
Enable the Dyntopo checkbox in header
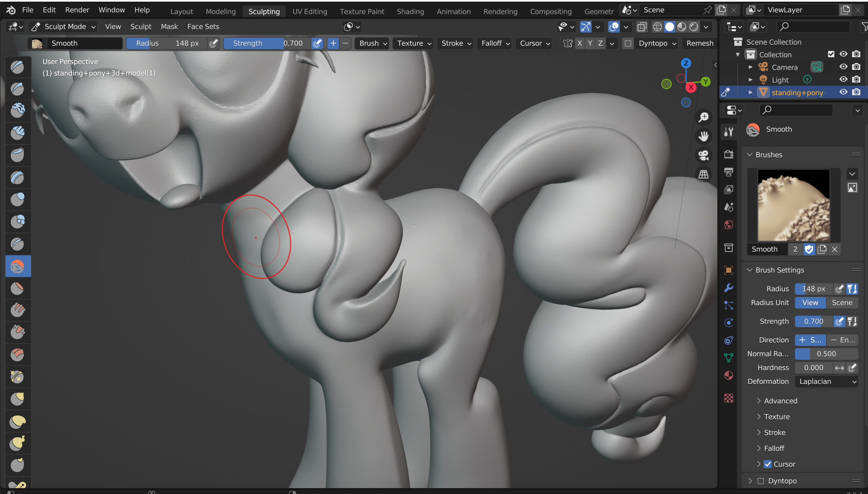click(628, 43)
